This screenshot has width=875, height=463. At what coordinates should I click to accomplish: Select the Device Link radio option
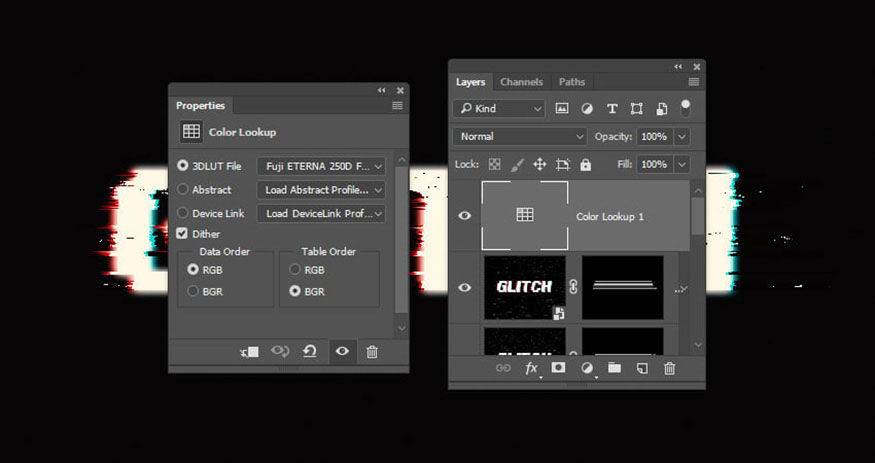coord(182,213)
